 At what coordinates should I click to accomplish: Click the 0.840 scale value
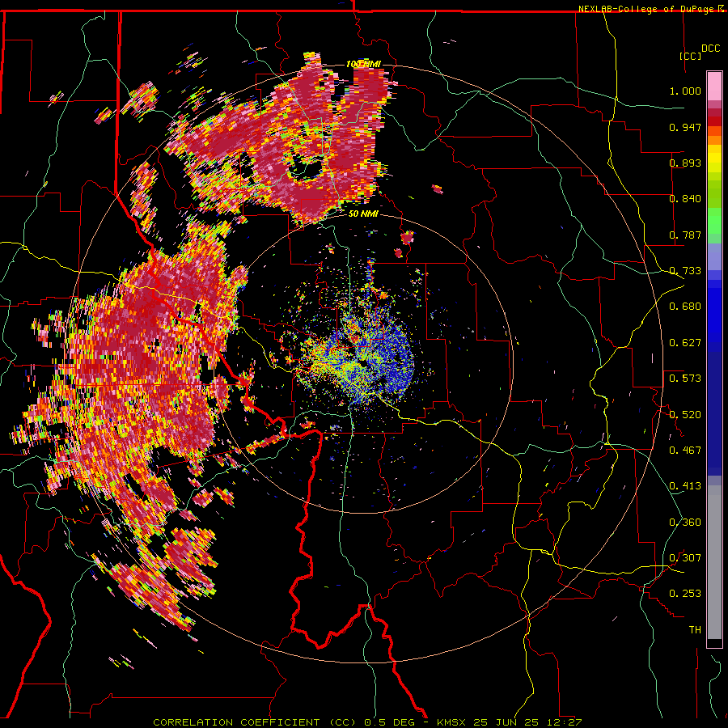[685, 199]
